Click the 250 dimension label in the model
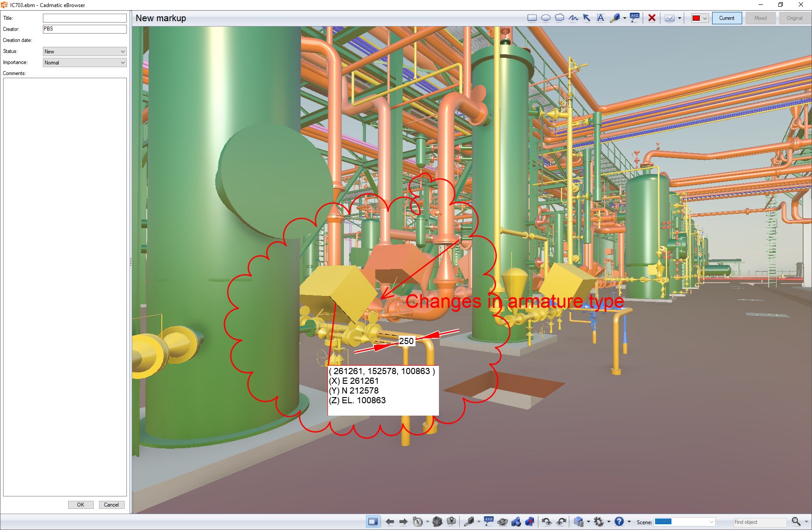The height and width of the screenshot is (530, 812). pyautogui.click(x=406, y=341)
